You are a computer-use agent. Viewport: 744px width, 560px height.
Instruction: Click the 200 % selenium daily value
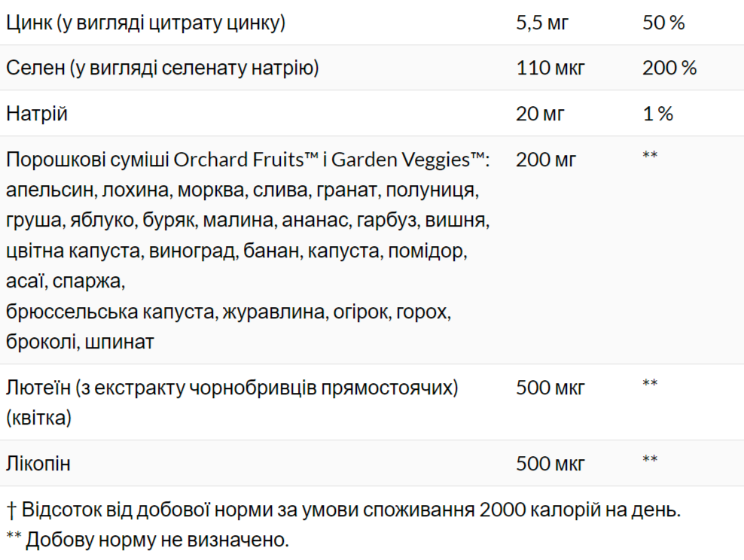[x=669, y=68]
